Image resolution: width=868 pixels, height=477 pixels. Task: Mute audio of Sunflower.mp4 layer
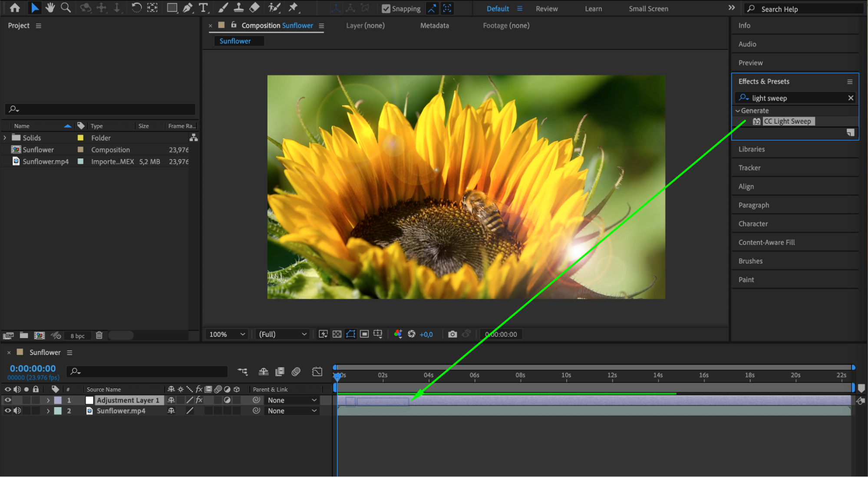(17, 411)
